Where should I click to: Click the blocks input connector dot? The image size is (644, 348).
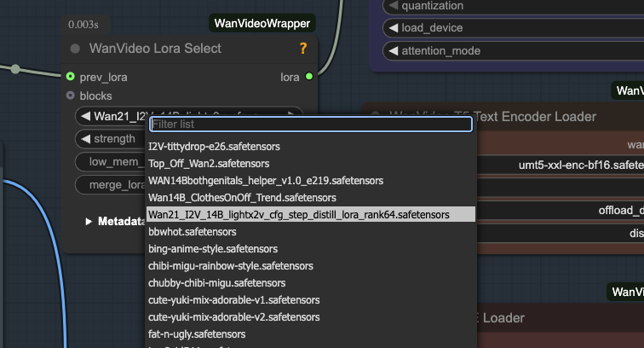[x=70, y=96]
